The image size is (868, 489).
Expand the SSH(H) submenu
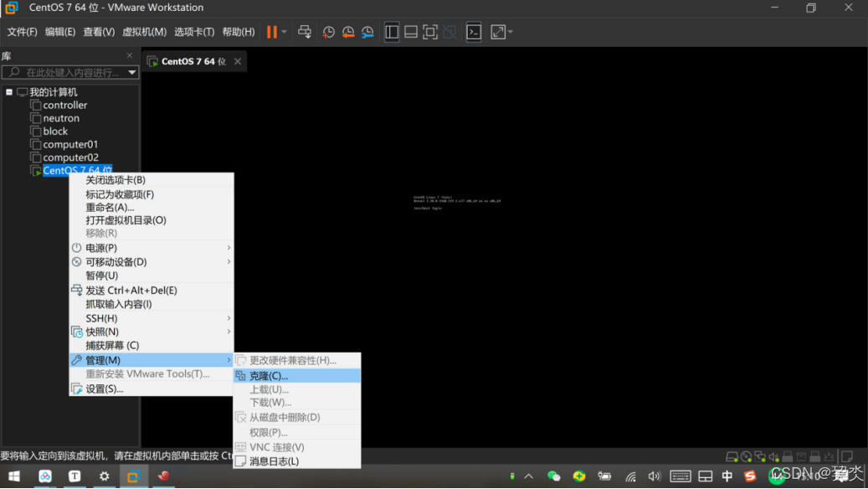152,318
